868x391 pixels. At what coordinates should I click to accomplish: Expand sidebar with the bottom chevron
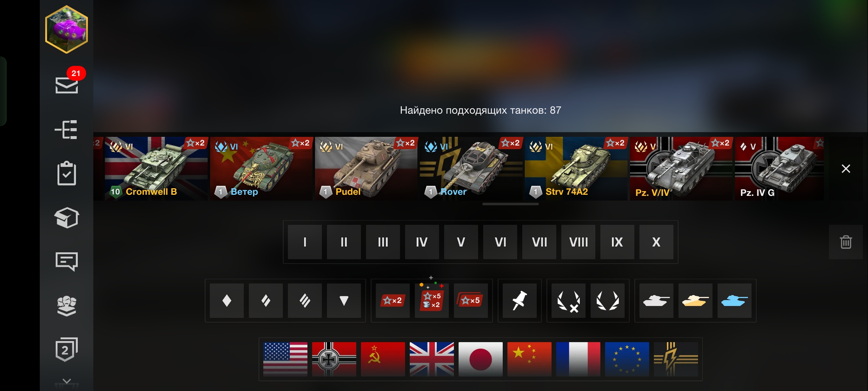pyautogui.click(x=67, y=381)
